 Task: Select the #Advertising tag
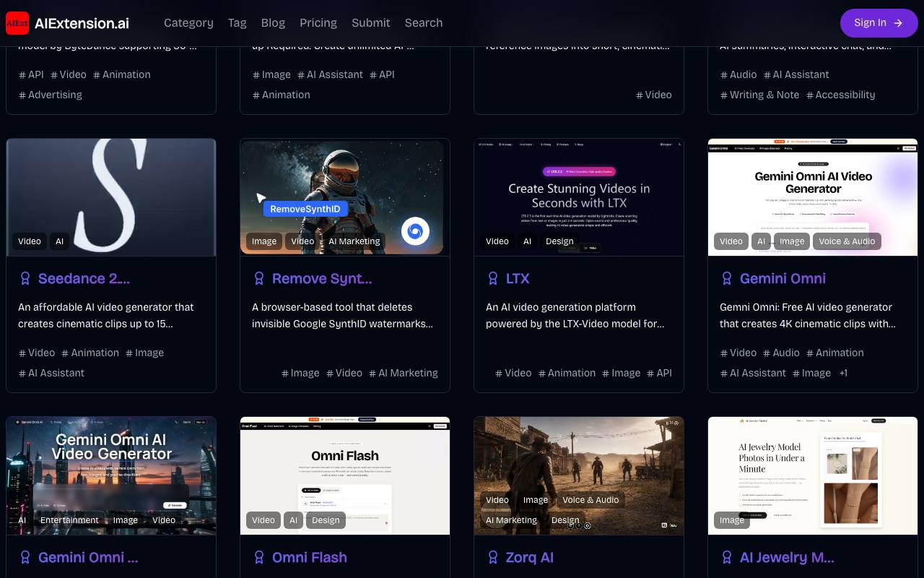click(x=51, y=95)
